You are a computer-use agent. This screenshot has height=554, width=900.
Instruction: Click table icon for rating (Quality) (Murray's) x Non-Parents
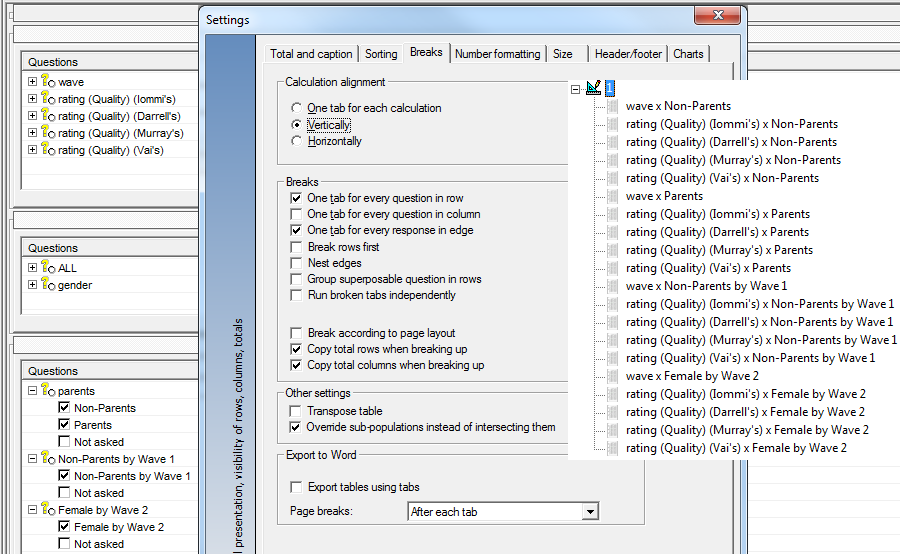tap(613, 160)
